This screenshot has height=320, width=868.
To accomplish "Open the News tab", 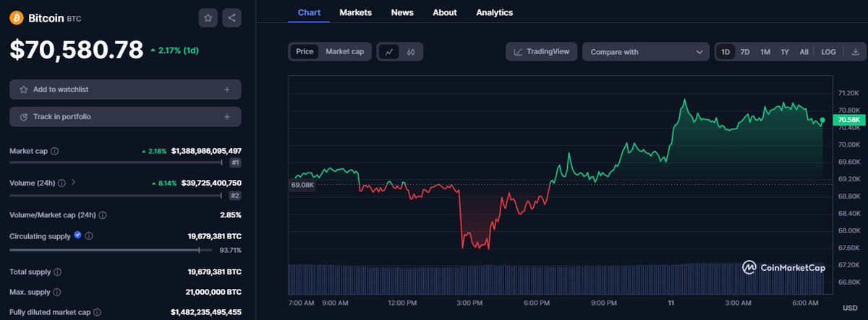I will point(402,12).
